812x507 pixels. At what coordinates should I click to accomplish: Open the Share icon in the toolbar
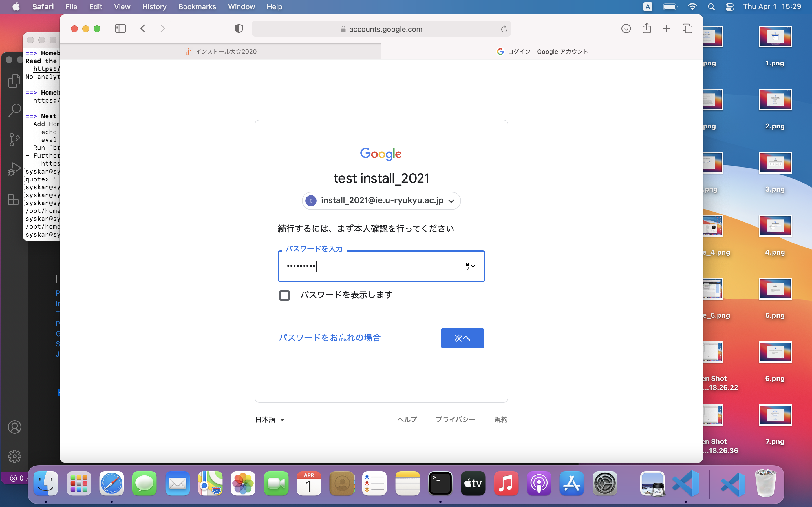(646, 28)
